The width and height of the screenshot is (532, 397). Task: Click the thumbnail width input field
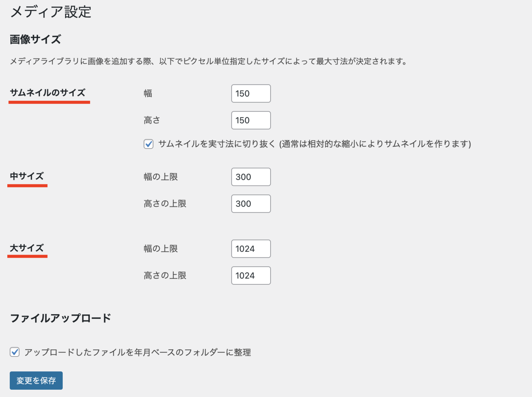tap(251, 94)
